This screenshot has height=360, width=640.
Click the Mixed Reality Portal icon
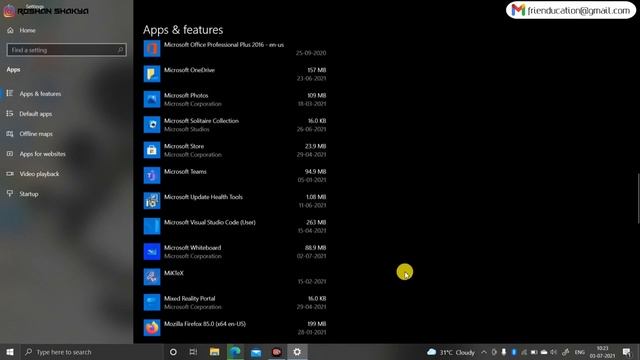(x=152, y=302)
